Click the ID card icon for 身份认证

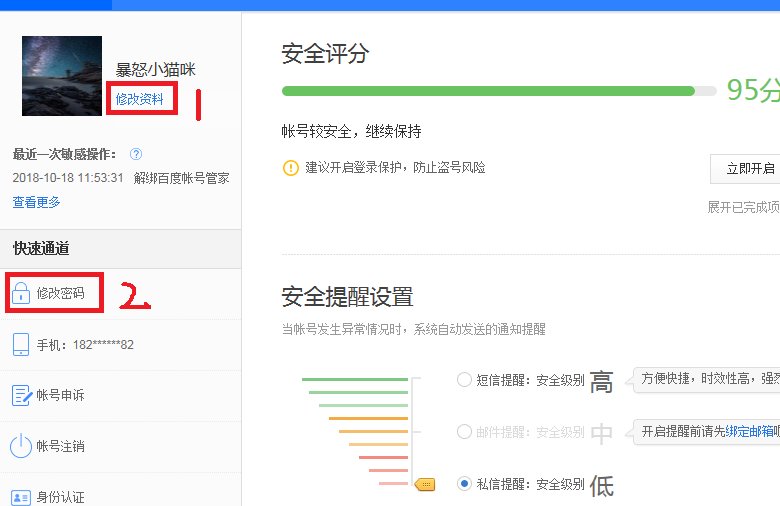pos(21,497)
